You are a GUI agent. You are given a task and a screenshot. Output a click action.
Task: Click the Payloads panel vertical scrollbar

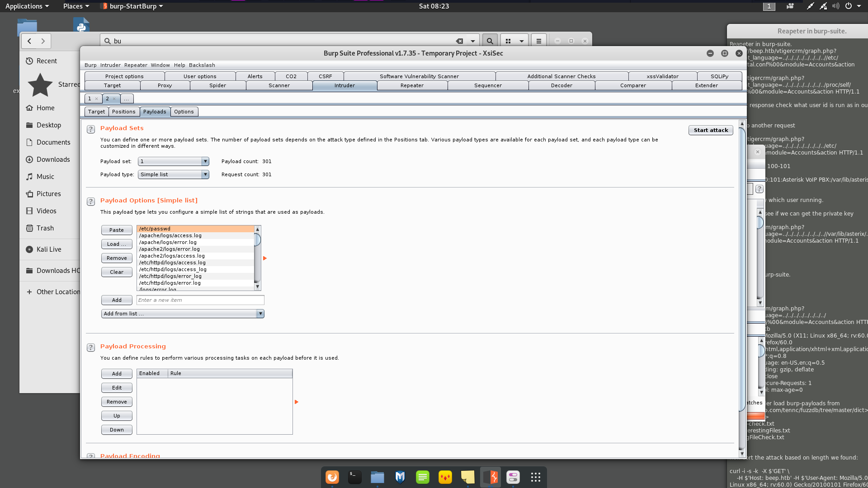[x=742, y=289]
